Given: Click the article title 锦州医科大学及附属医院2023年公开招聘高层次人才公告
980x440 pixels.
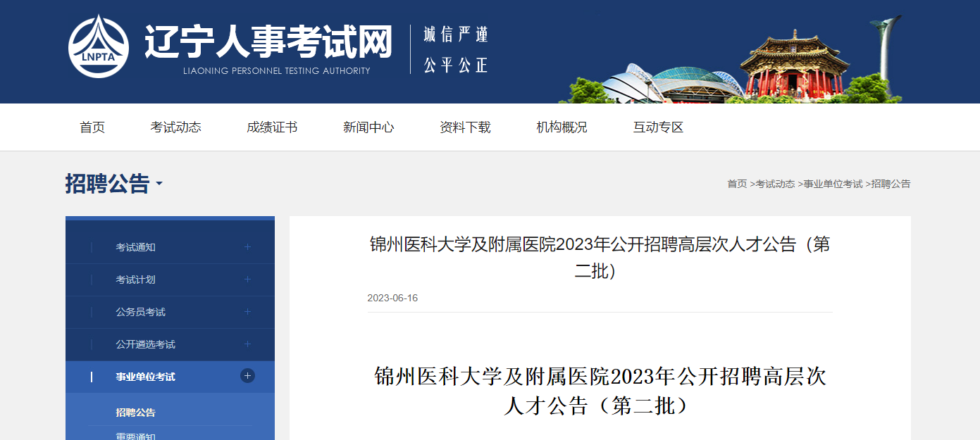Looking at the screenshot, I should [600, 258].
